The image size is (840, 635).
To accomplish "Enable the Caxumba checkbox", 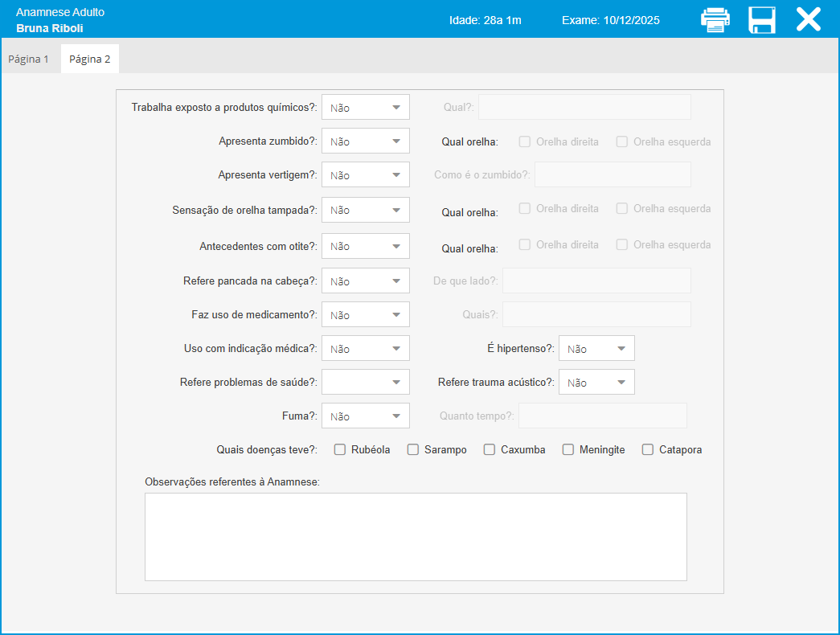I will 490,450.
